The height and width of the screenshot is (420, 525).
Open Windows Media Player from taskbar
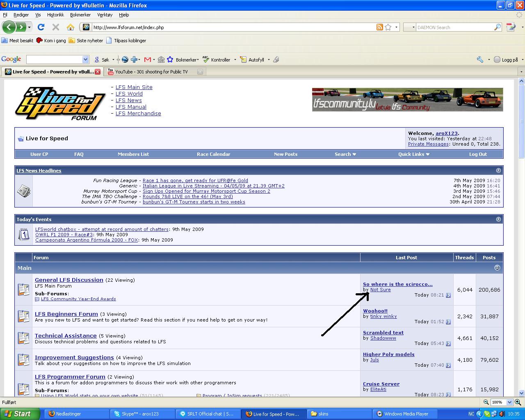tap(405, 414)
